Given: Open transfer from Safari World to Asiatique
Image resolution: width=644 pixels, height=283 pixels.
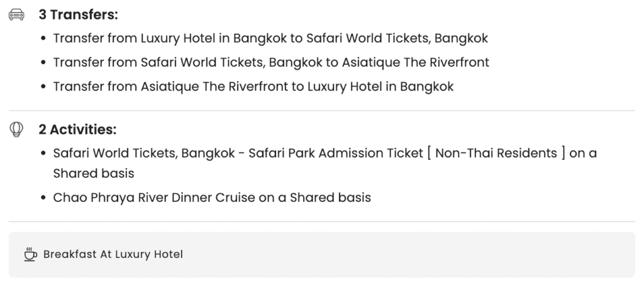Looking at the screenshot, I should click(x=271, y=62).
